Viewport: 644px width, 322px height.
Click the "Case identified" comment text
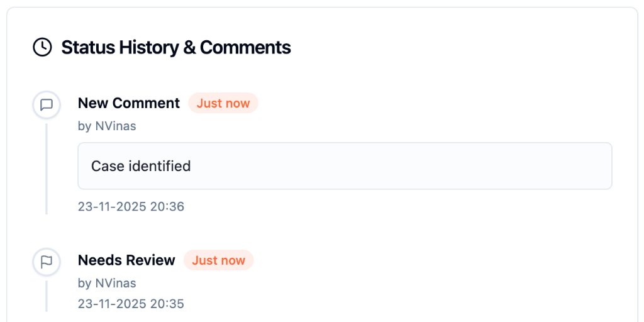tap(141, 166)
